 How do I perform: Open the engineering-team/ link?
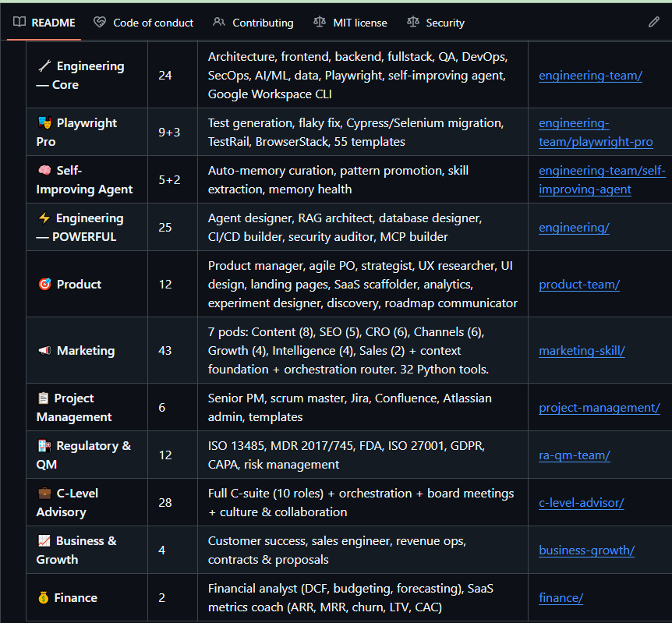tap(590, 76)
